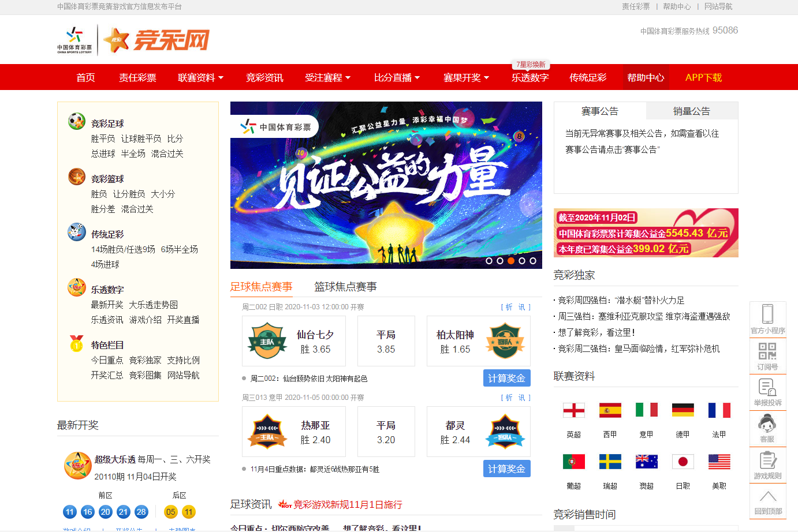This screenshot has width=798, height=532.
Task: Click 仙台七夕 home team badge
Action: coord(267,340)
